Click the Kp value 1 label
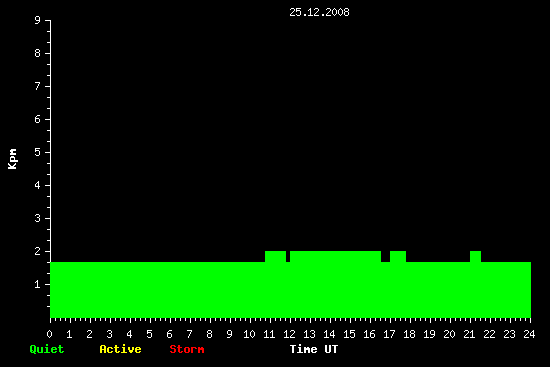Screen dimensions: 550x367 point(38,284)
